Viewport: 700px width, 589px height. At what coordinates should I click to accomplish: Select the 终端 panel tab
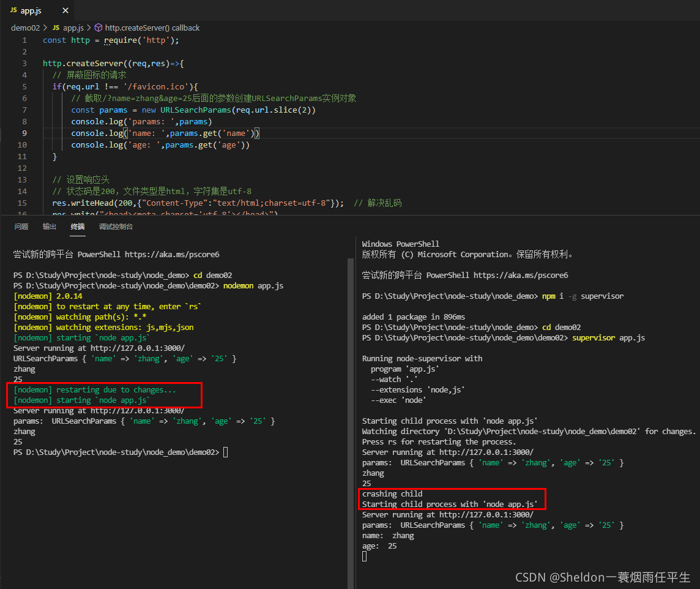(x=78, y=226)
